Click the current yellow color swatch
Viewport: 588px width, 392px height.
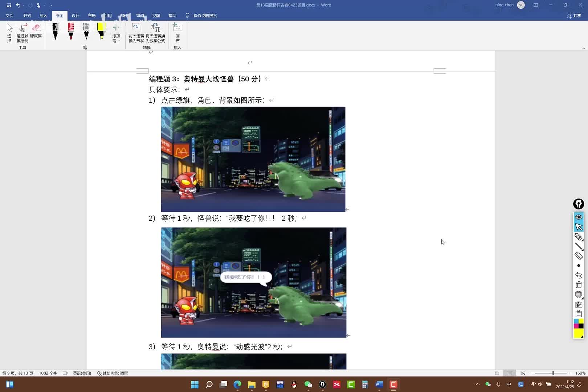point(579,333)
